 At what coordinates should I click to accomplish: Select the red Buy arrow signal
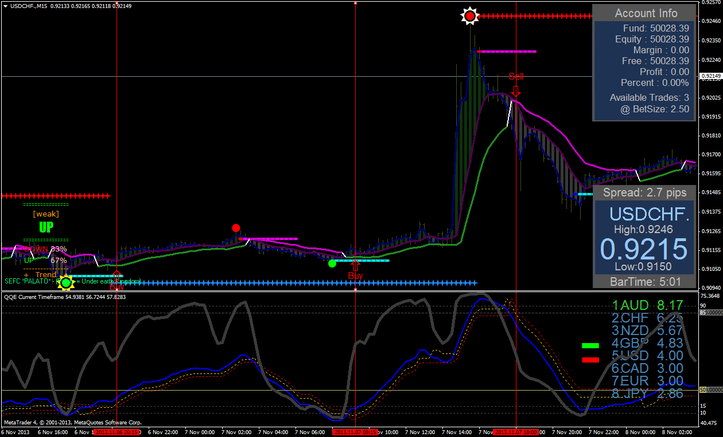pyautogui.click(x=355, y=269)
